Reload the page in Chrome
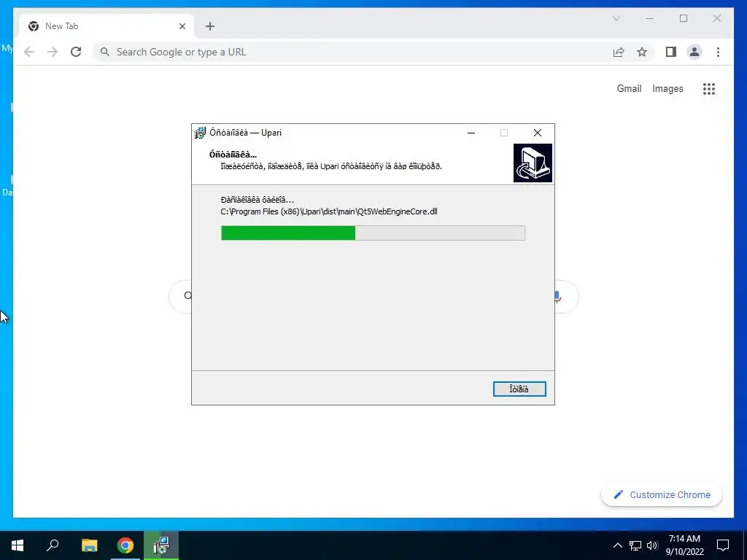This screenshot has width=747, height=560. [x=76, y=52]
